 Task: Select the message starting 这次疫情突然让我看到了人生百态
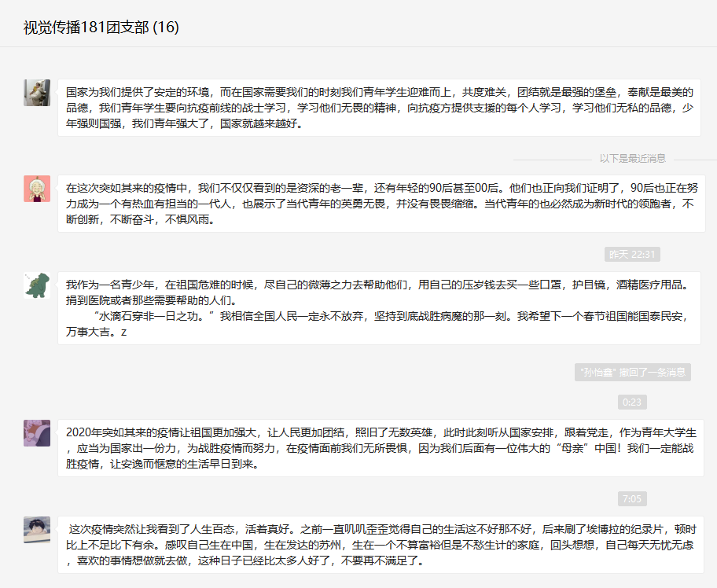point(381,545)
